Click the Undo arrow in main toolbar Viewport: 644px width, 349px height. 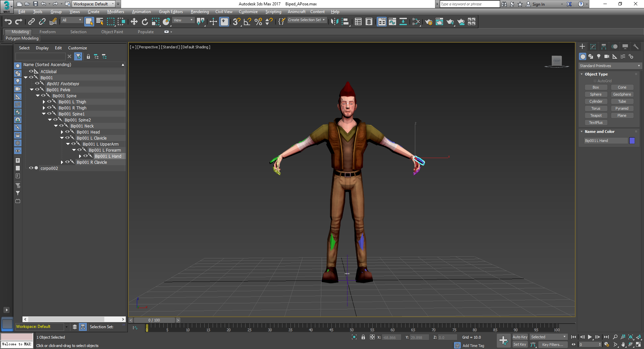coord(8,22)
